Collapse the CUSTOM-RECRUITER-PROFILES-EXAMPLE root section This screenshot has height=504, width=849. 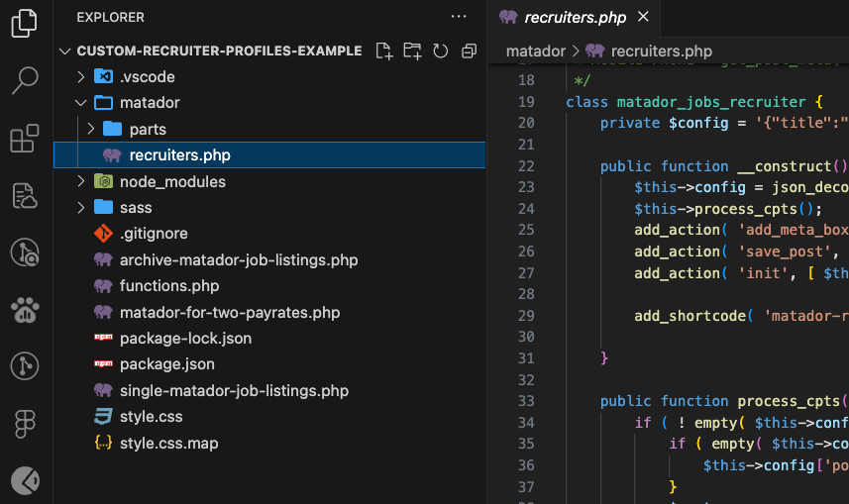point(65,51)
